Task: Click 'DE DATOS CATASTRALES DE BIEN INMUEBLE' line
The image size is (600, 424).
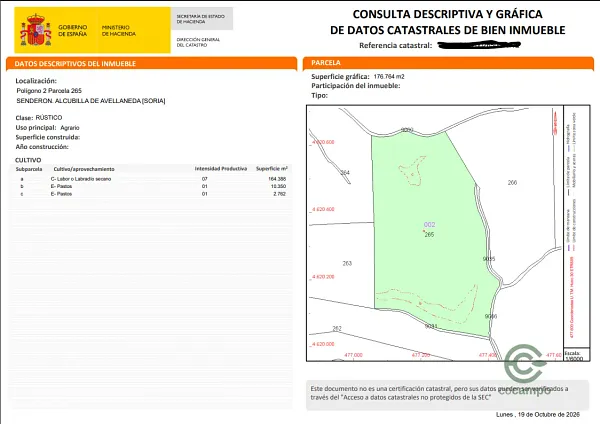Action: (447, 30)
